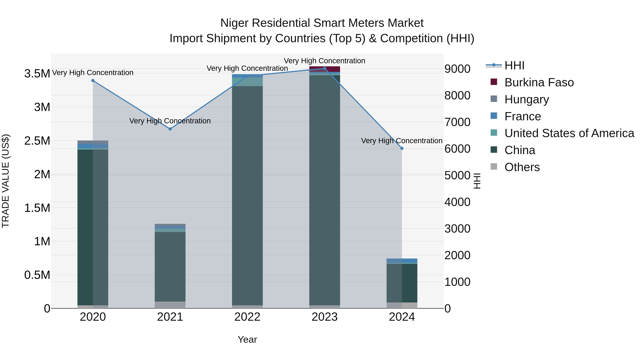
Task: Click the Very High Concentration label above 2024
Action: coord(402,141)
